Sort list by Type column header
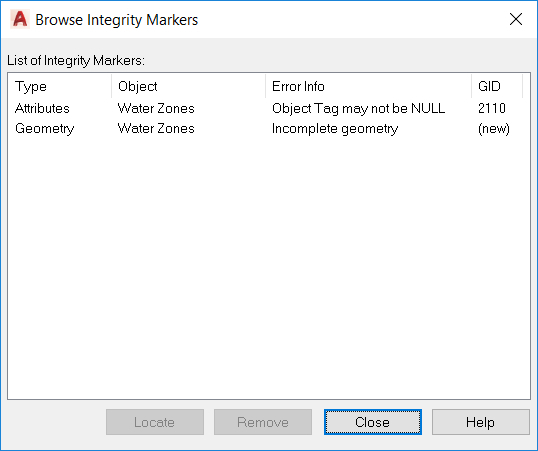 [60, 86]
